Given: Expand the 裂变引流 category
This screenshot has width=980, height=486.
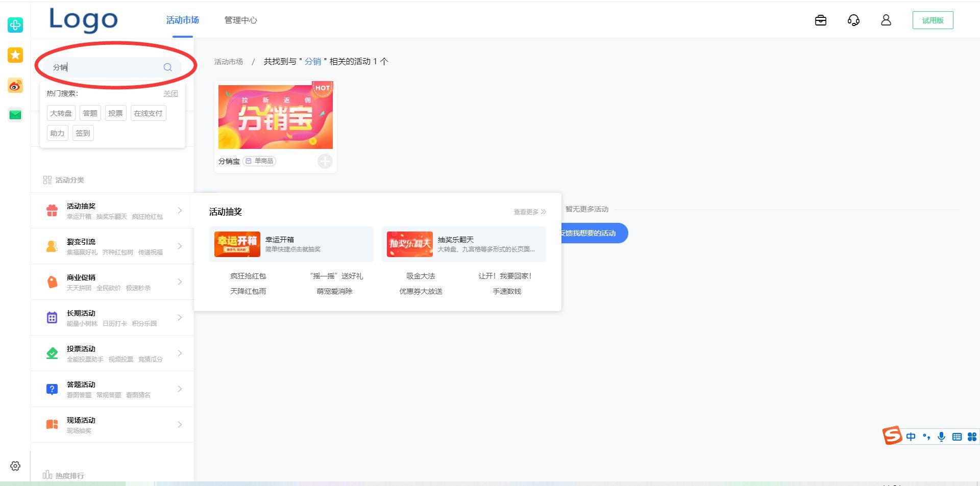Looking at the screenshot, I should pos(112,246).
